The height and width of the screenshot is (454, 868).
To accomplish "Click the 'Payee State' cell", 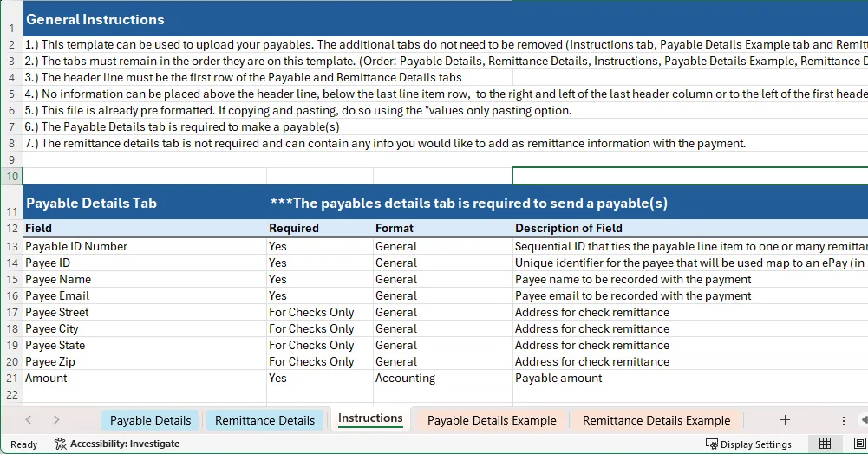I will click(145, 345).
